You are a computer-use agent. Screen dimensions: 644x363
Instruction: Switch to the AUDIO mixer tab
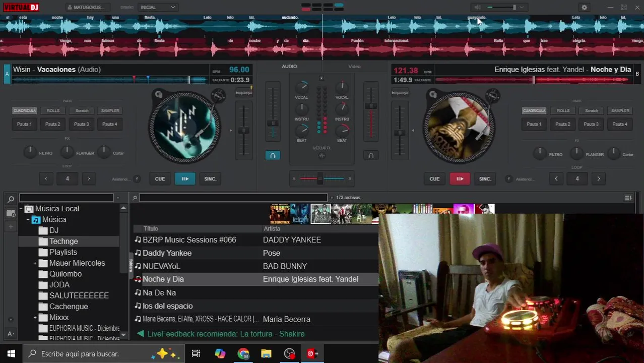[289, 67]
